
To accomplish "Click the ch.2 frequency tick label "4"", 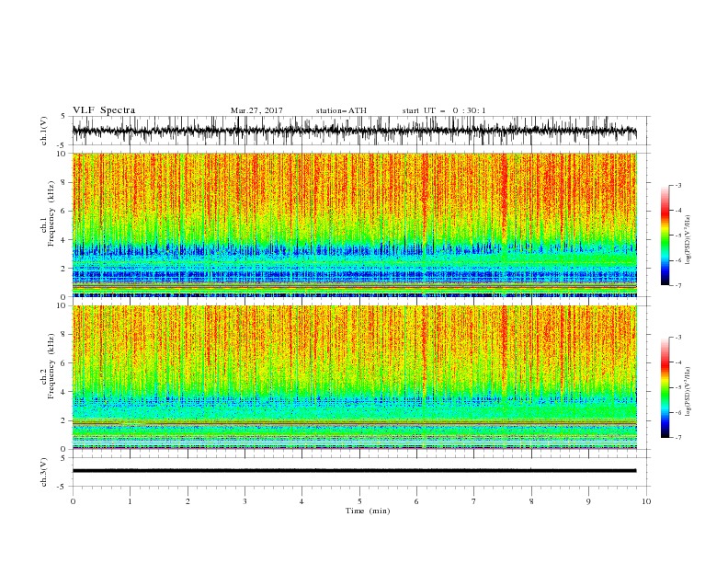I will [63, 392].
